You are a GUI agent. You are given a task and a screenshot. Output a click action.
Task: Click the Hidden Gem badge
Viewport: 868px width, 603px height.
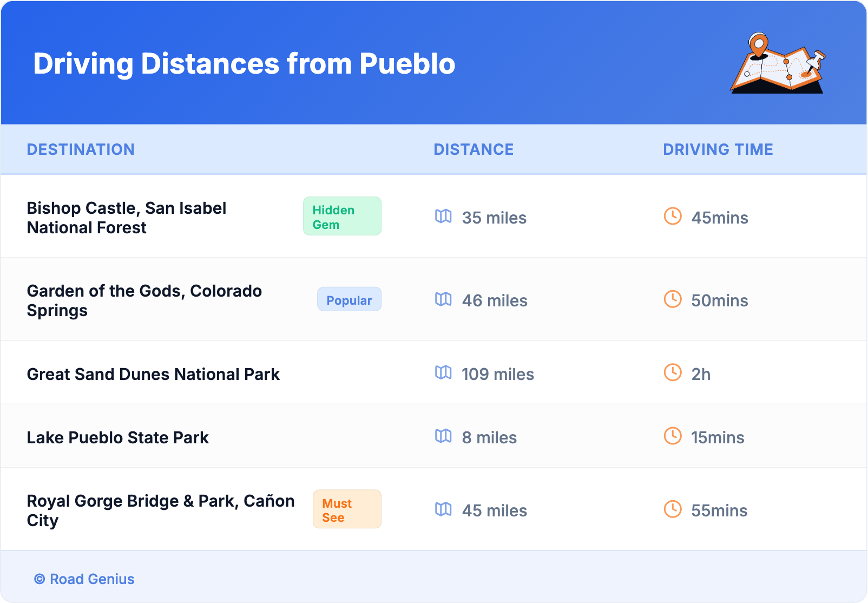(342, 217)
